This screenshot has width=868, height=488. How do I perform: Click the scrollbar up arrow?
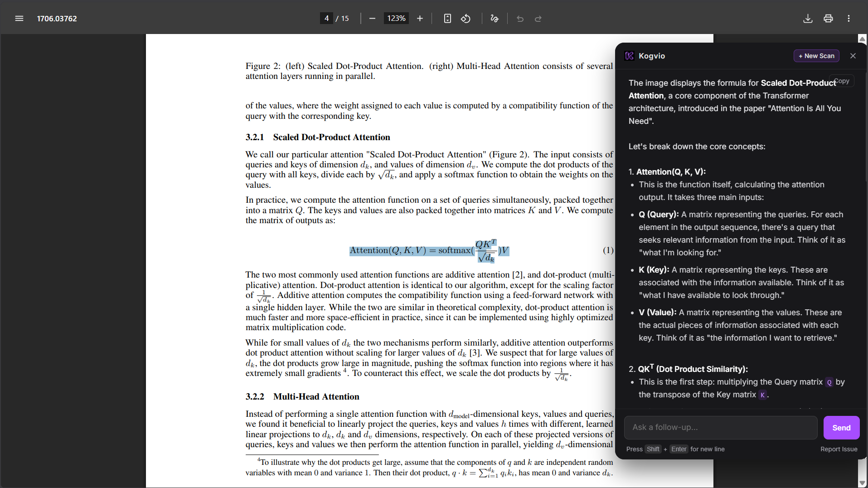[862, 39]
